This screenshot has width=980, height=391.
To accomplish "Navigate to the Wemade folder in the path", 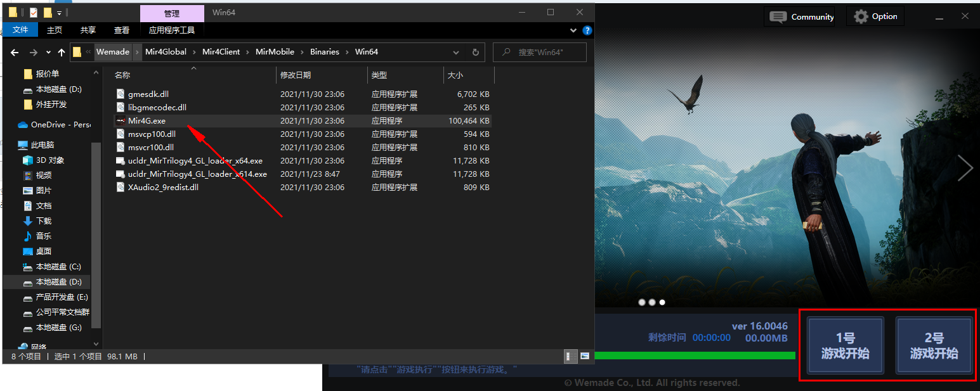I will point(113,52).
